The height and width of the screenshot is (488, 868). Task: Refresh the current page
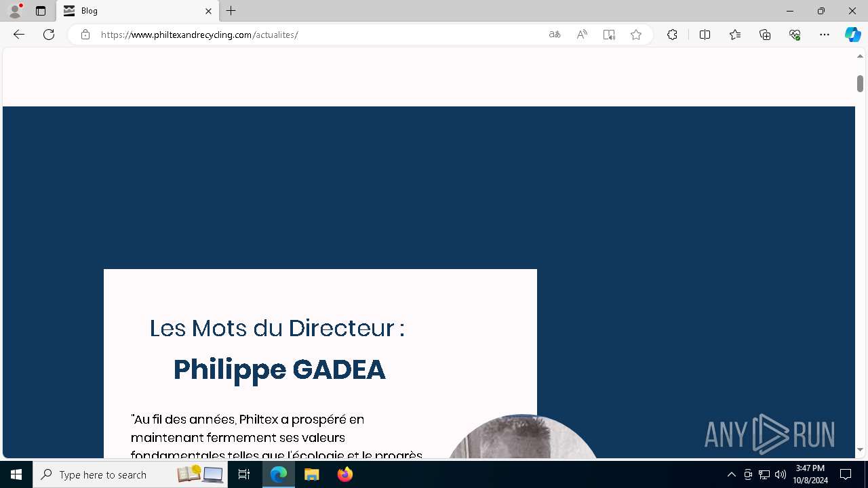coord(49,35)
